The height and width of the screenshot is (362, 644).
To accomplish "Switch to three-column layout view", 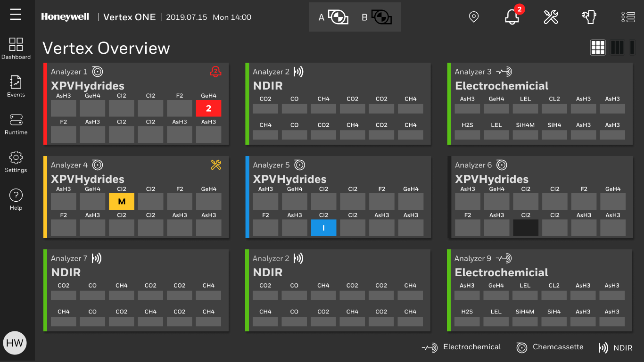I will coord(617,47).
